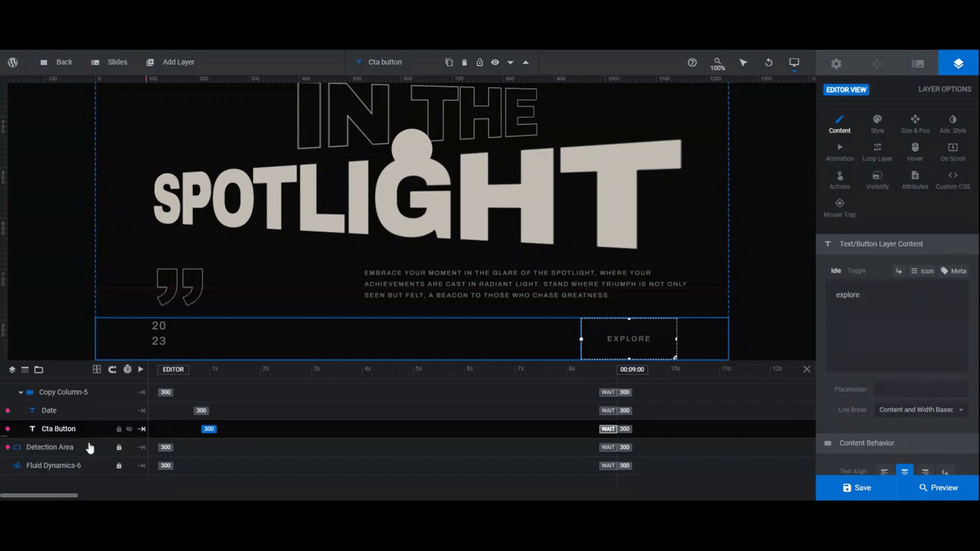
Task: Toggle the Detection Area layer lock
Action: click(x=119, y=447)
